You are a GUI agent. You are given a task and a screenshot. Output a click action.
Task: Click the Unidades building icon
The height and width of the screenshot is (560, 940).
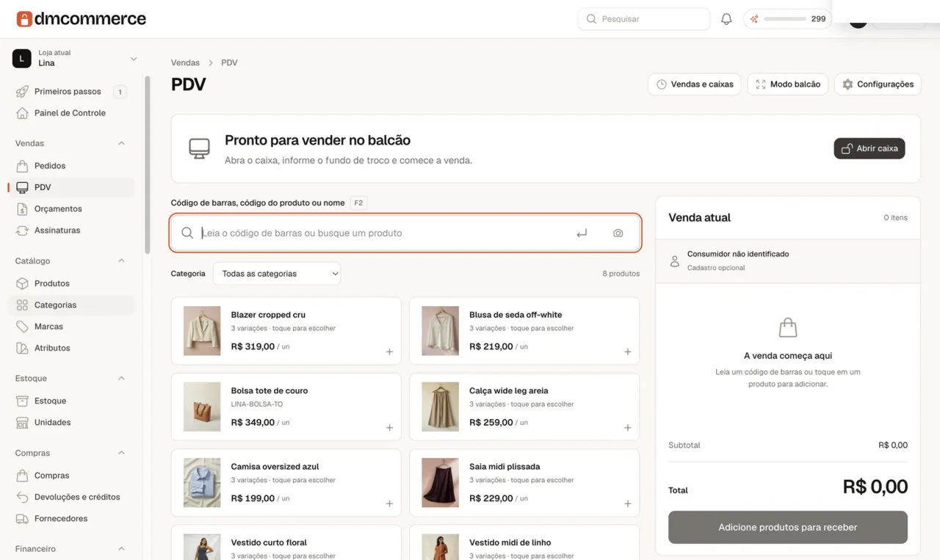pos(22,423)
